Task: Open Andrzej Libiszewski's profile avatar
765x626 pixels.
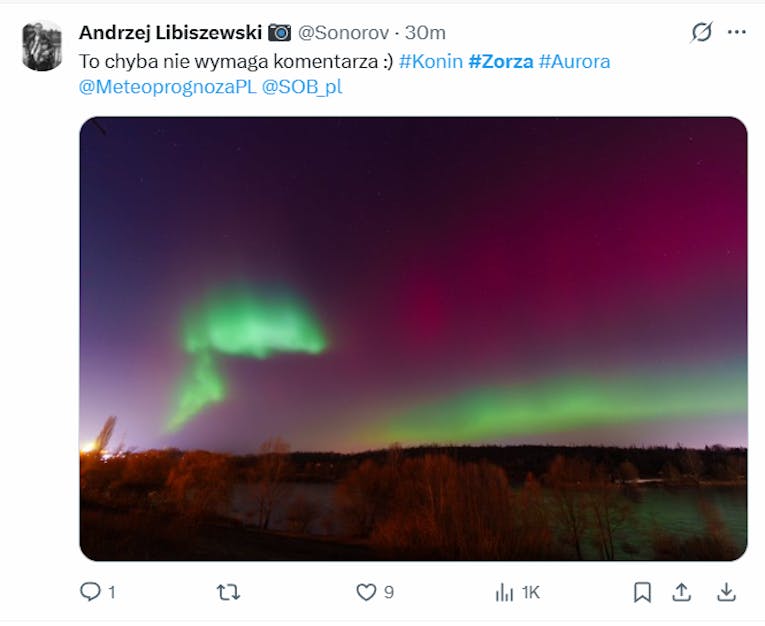Action: coord(42,46)
